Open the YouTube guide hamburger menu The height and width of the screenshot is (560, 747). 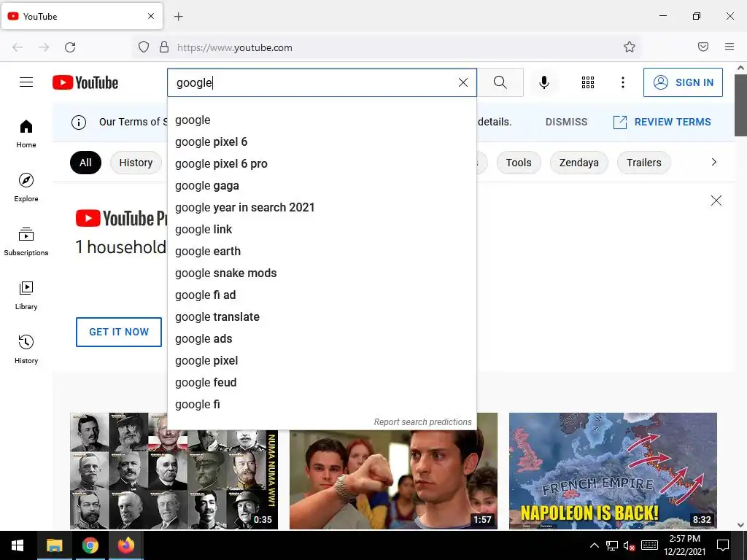coord(26,82)
